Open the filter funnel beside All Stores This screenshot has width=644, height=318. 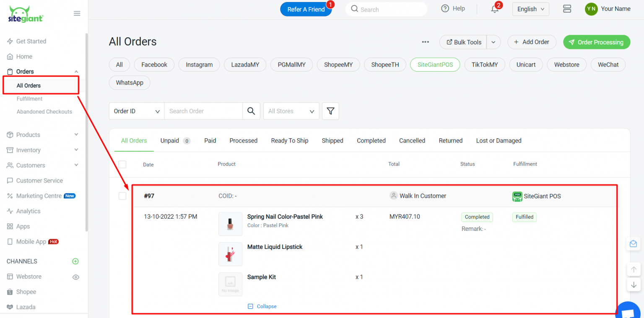330,111
